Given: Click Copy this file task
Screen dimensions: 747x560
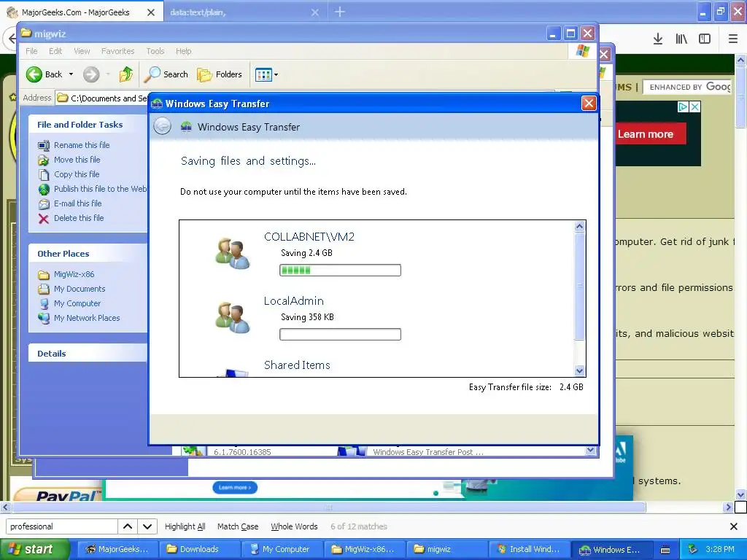Looking at the screenshot, I should tap(77, 174).
